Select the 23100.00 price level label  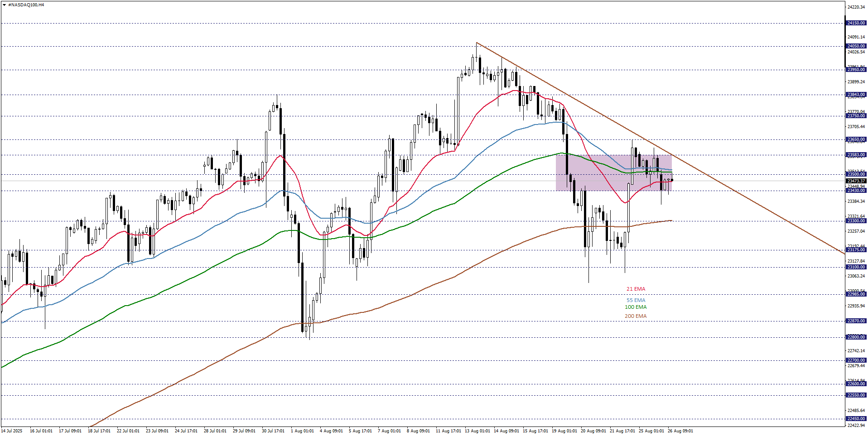point(856,267)
